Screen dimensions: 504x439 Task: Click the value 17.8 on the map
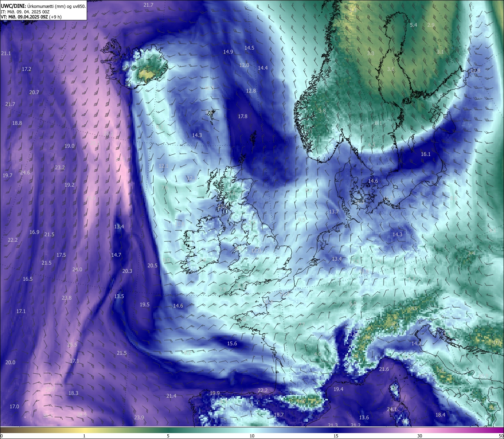tap(243, 116)
